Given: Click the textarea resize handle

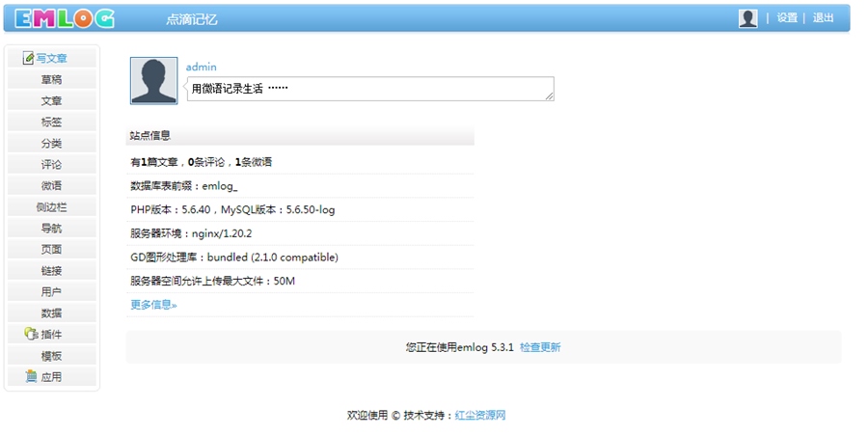Looking at the screenshot, I should (549, 96).
